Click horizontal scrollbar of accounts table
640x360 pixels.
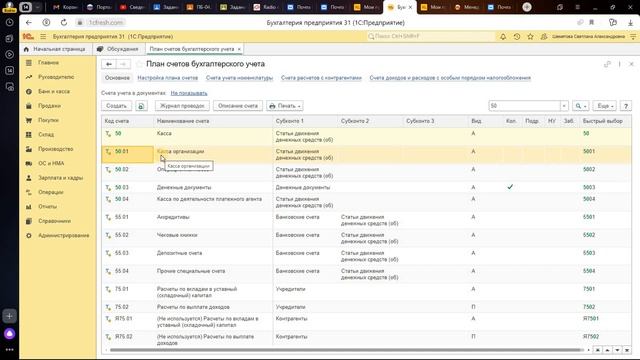(346, 350)
